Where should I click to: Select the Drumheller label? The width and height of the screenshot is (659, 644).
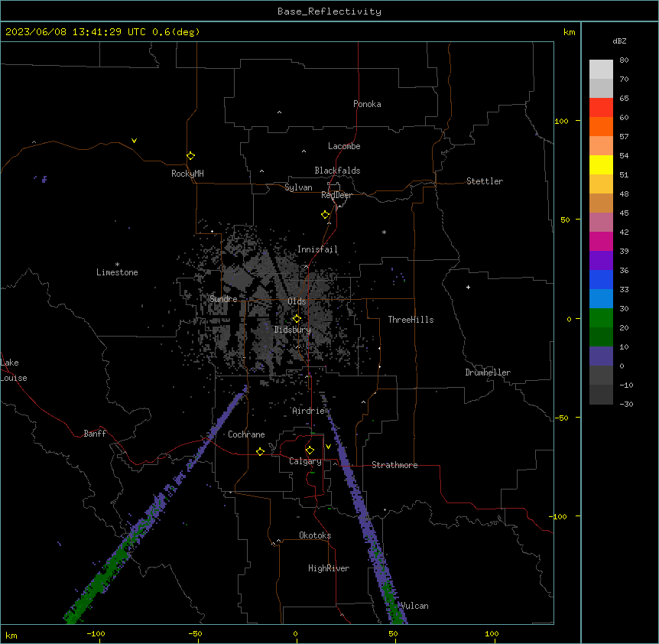point(488,372)
